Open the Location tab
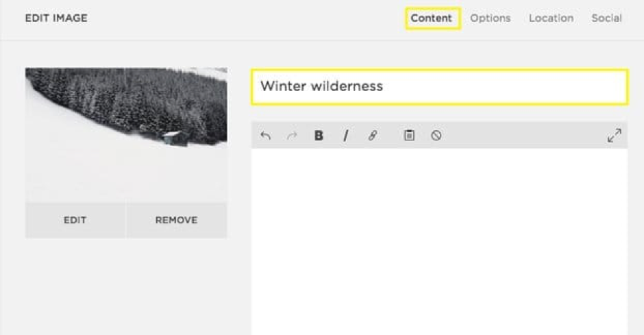Viewport: 644px width, 335px height. (552, 18)
